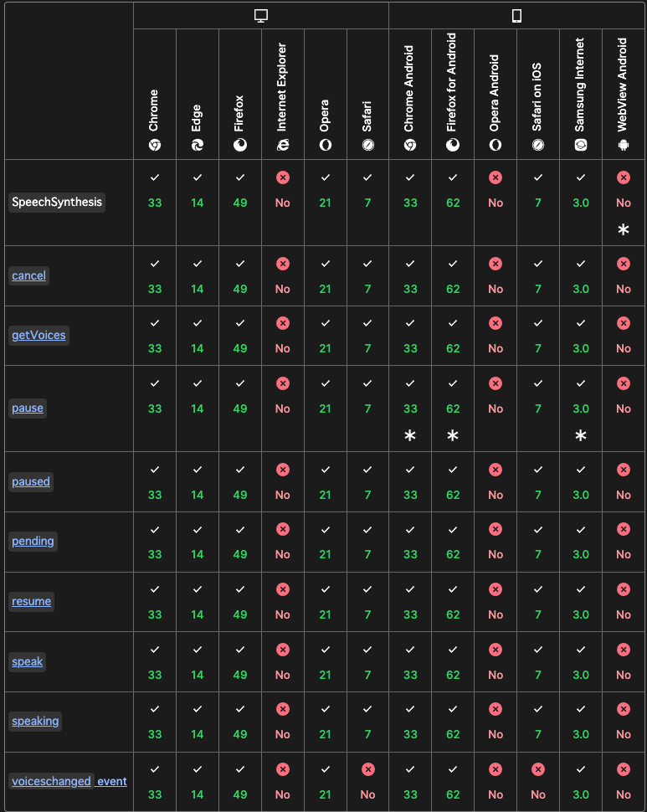Open the getVoices method link
Screen dimensions: 647x812
point(39,335)
